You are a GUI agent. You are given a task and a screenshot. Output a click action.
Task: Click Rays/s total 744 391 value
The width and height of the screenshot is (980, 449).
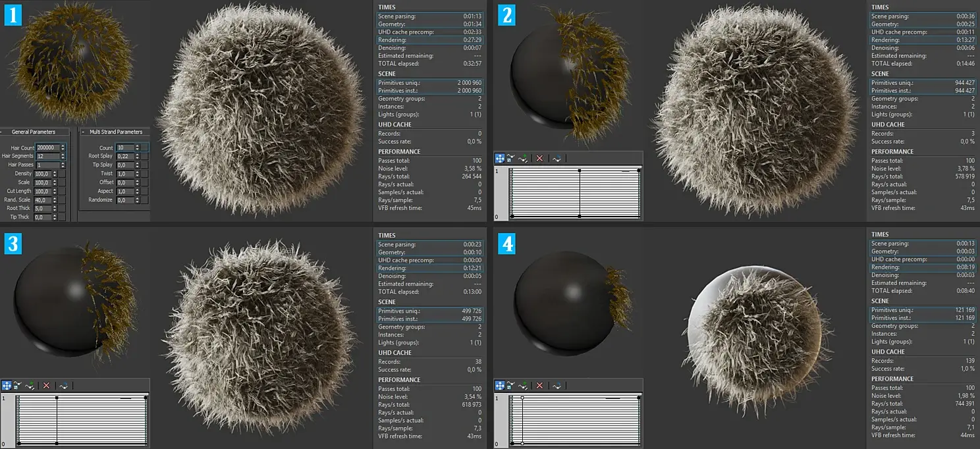[966, 404]
